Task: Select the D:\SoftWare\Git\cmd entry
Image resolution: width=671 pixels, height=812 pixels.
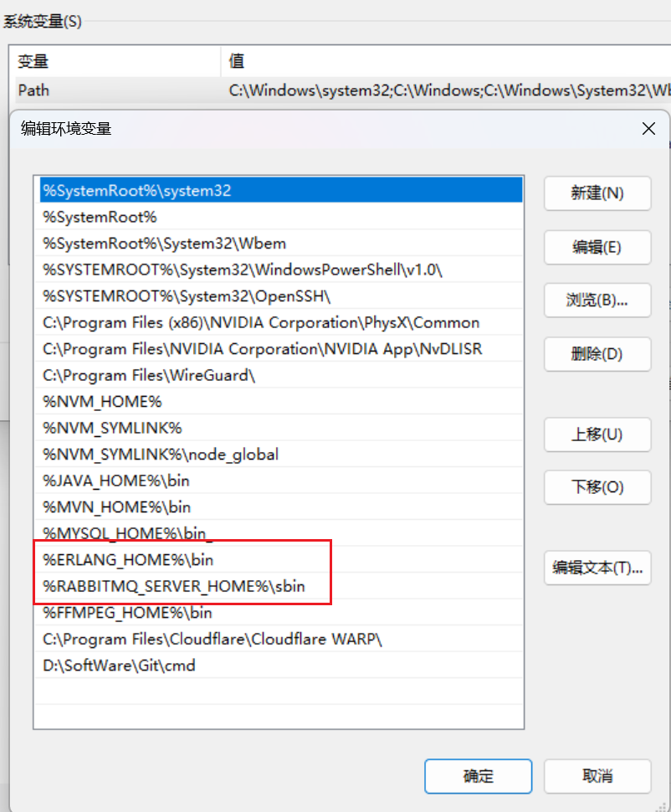Action: [120, 666]
